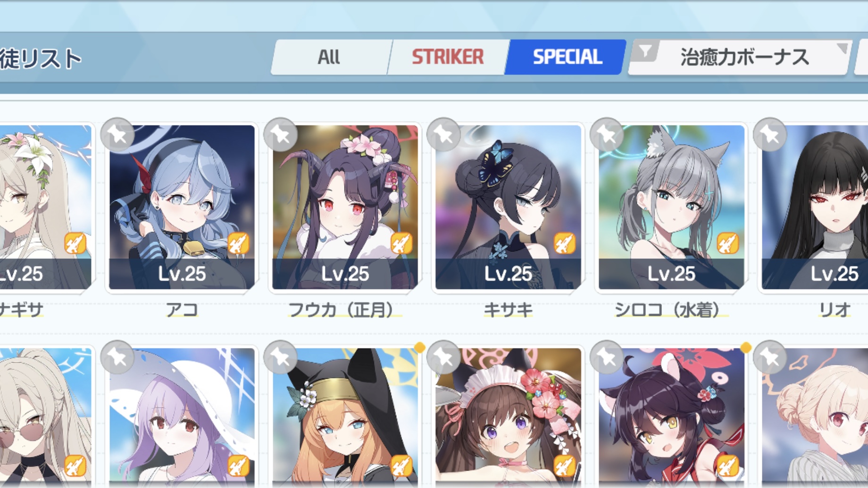This screenshot has width=868, height=488.
Task: Toggle the pin icon on アコ card
Action: tap(117, 135)
